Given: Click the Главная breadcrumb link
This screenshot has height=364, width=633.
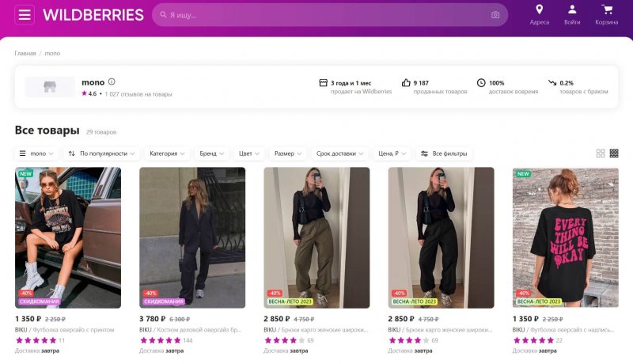Looking at the screenshot, I should [25, 53].
